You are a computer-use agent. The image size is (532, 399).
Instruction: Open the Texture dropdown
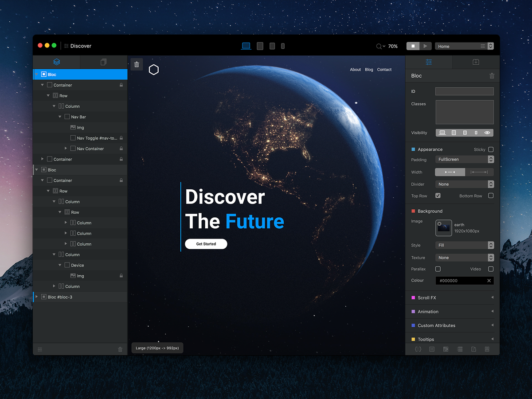click(x=464, y=258)
